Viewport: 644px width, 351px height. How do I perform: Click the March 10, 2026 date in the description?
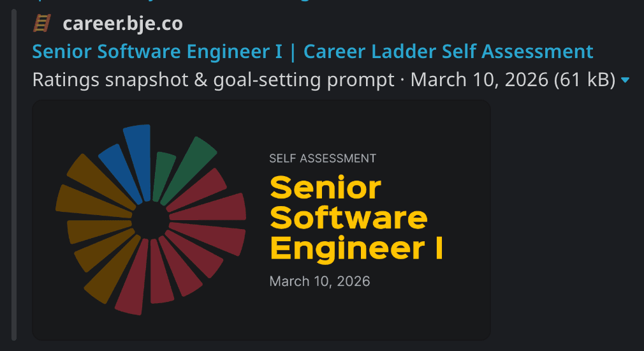tap(479, 80)
